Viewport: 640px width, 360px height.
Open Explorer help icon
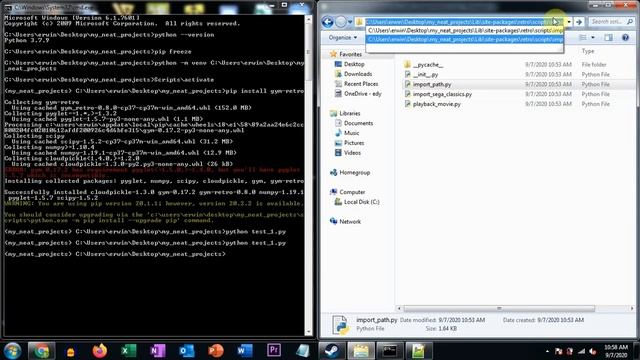pos(625,38)
